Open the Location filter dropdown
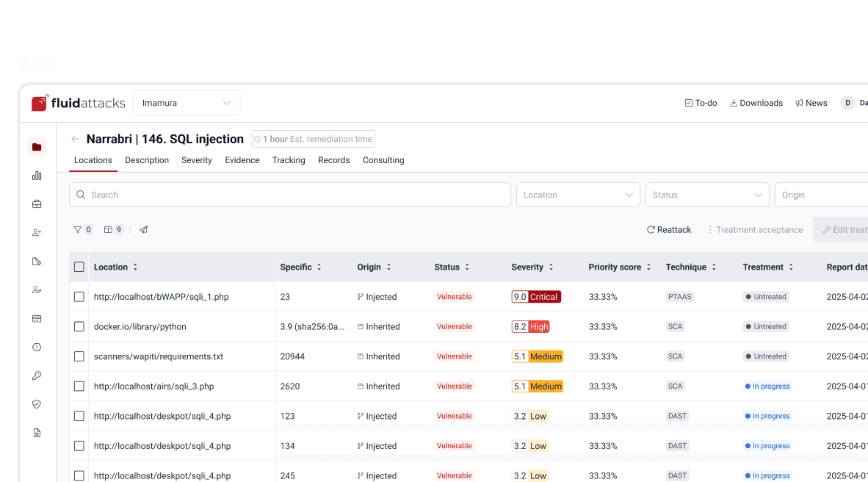 click(578, 195)
